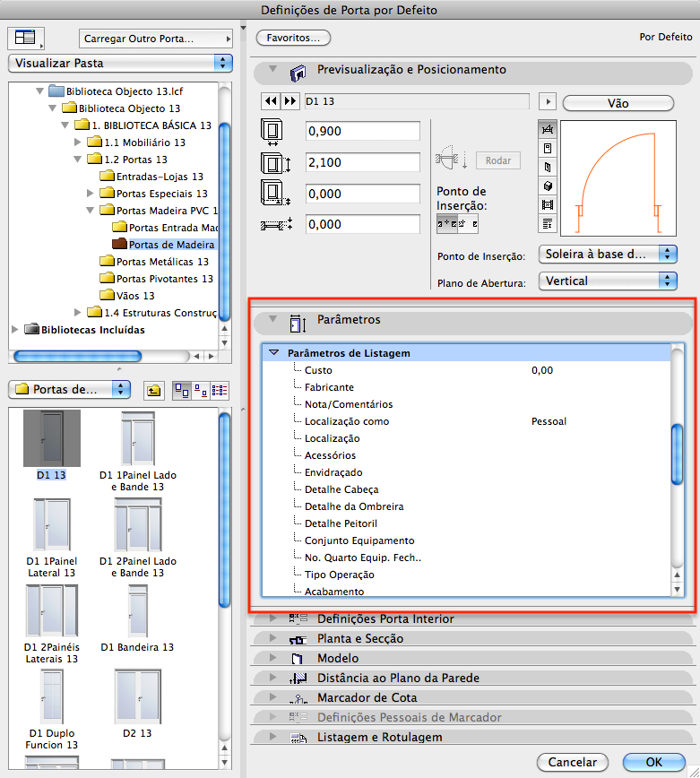The width and height of the screenshot is (700, 778).
Task: Select the Custo parameter row
Action: click(466, 370)
